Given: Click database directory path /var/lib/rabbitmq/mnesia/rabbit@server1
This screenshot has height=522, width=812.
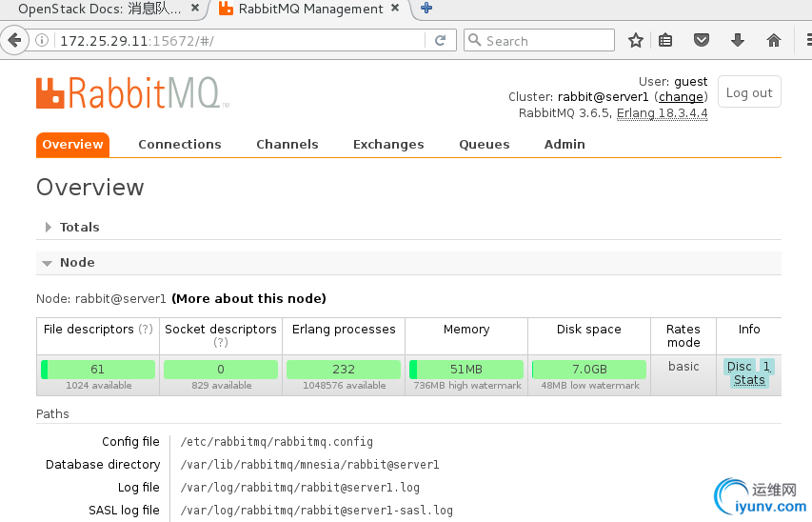Looking at the screenshot, I should click(309, 465).
